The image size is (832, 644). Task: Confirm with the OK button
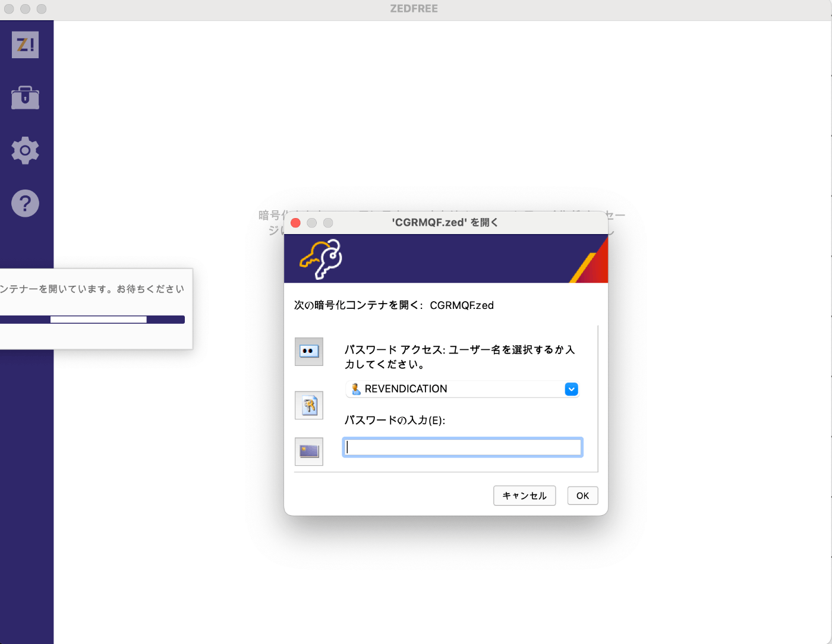pos(582,495)
